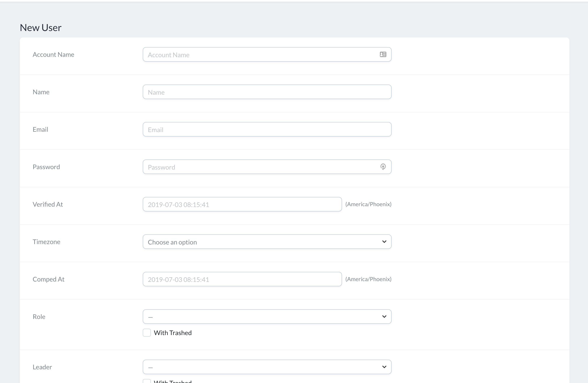Viewport: 588px width, 383px height.
Task: Click the Comped At date field
Action: tap(242, 279)
